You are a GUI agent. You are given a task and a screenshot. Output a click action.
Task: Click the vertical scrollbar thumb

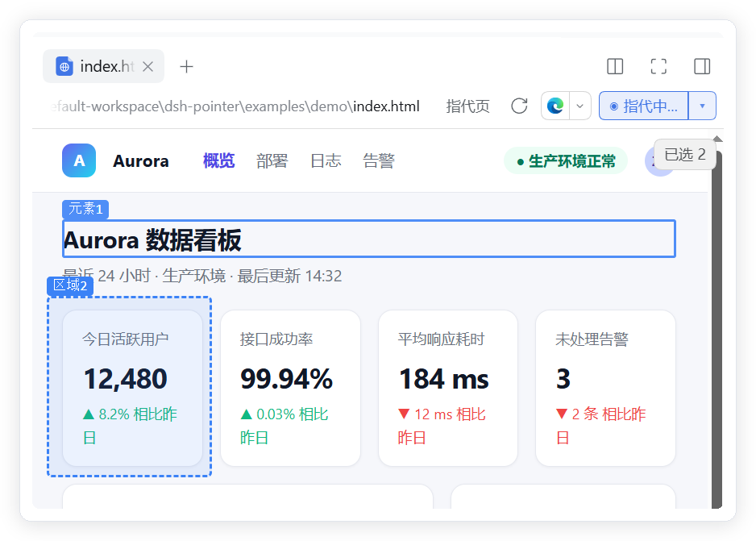pos(717,328)
